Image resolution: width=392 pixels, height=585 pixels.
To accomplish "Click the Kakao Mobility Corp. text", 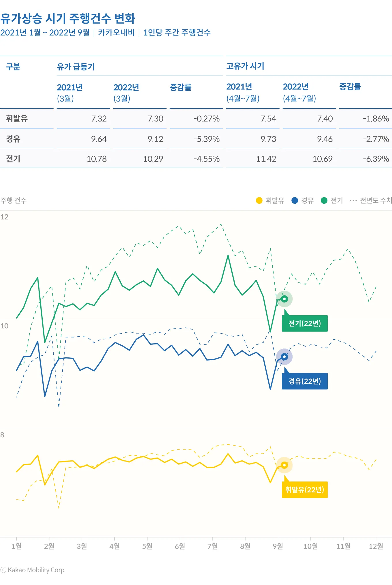I will pyautogui.click(x=37, y=570).
